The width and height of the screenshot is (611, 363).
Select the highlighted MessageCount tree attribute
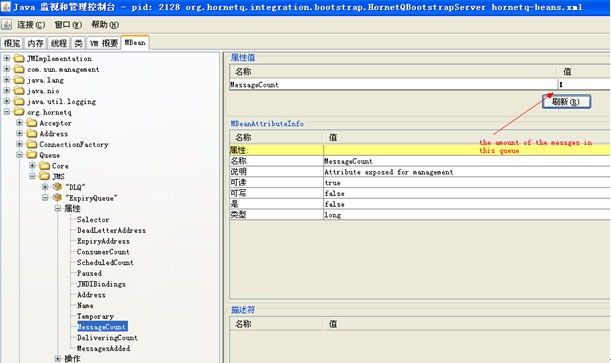point(102,327)
